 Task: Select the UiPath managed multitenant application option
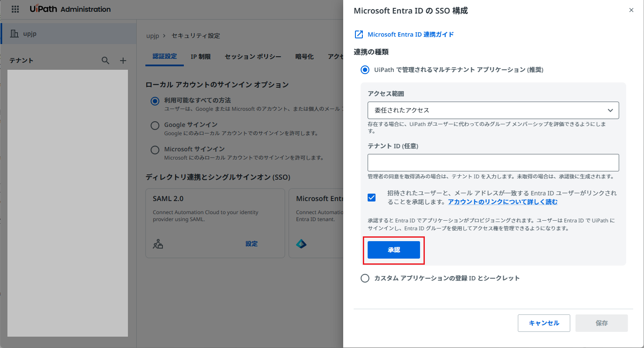365,70
